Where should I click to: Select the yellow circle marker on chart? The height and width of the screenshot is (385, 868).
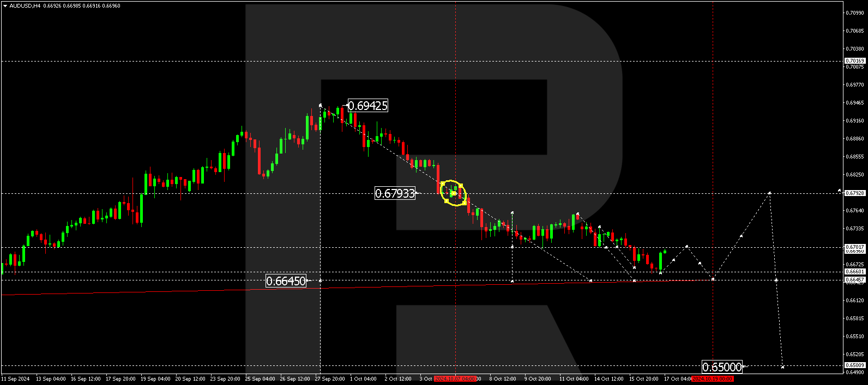click(453, 193)
